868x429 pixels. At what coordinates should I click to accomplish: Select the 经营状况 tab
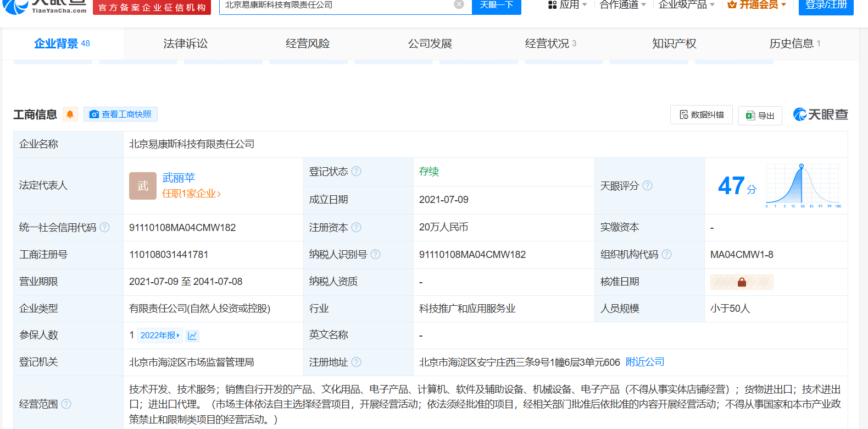[550, 43]
